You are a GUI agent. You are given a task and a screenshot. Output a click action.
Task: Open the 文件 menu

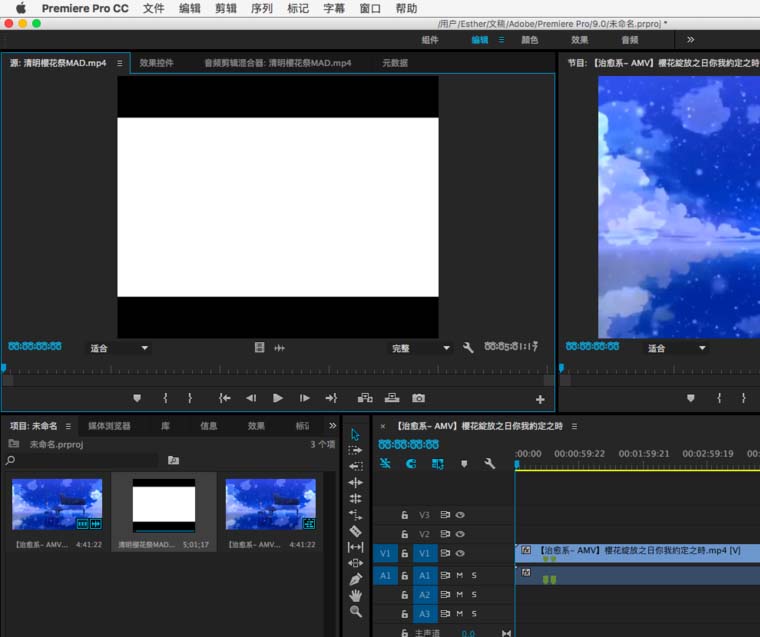tap(154, 8)
